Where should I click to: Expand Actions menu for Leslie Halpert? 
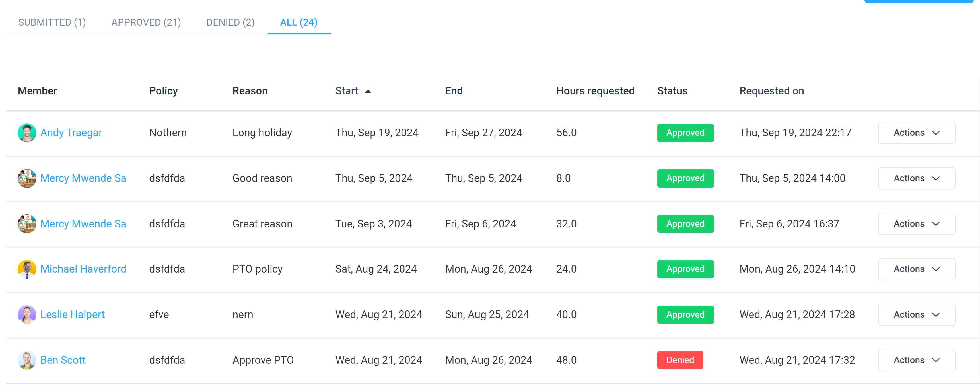point(916,315)
